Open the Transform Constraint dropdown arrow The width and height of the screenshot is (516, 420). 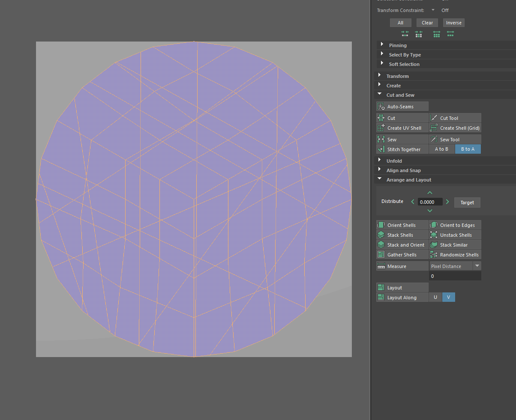433,10
